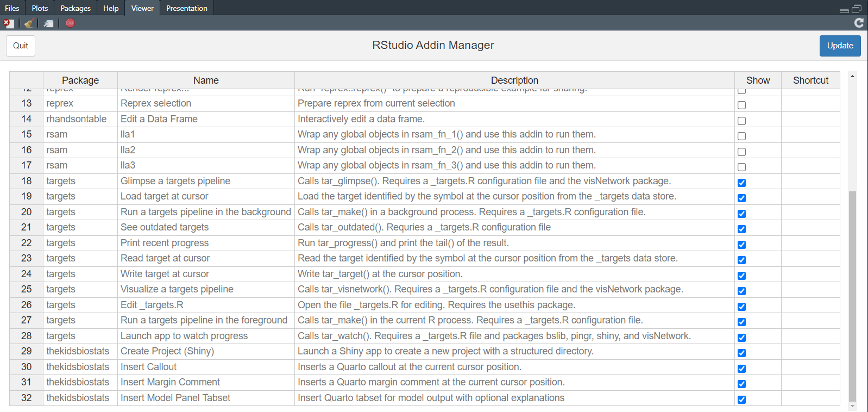
Task: Uncheck Show for Write target at cursor
Action: 741,276
